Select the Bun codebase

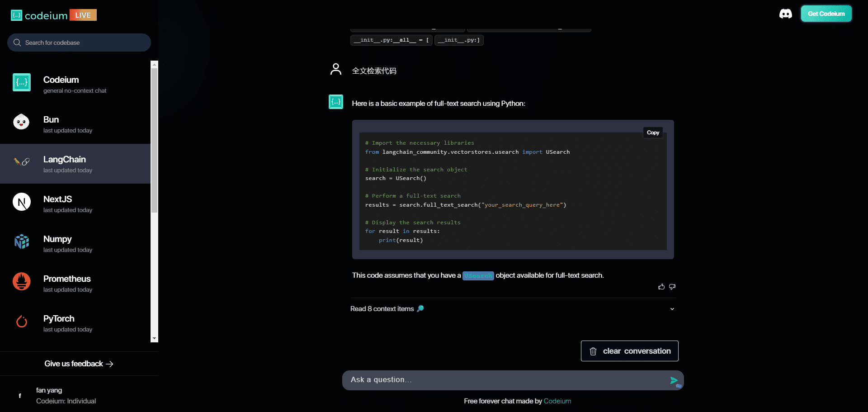[75, 124]
